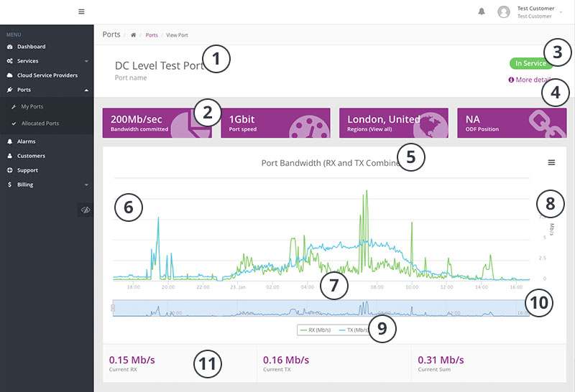Click the NA ODF Position card
Screen dimensions: 575x392
[512, 123]
